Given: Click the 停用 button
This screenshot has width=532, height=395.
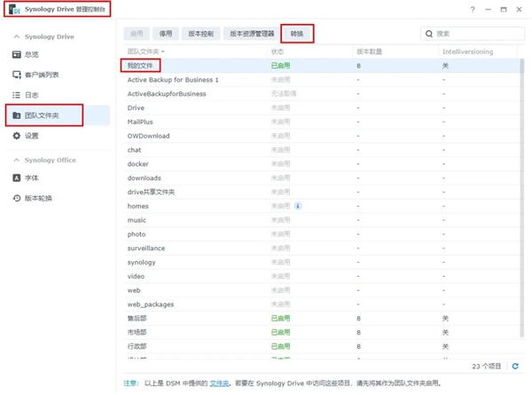Looking at the screenshot, I should tap(166, 34).
